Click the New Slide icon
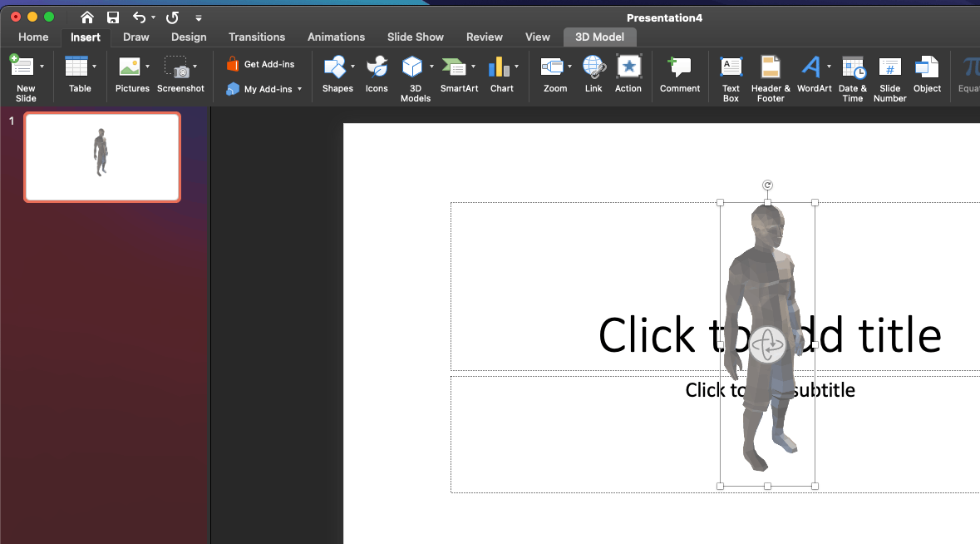 coord(22,67)
